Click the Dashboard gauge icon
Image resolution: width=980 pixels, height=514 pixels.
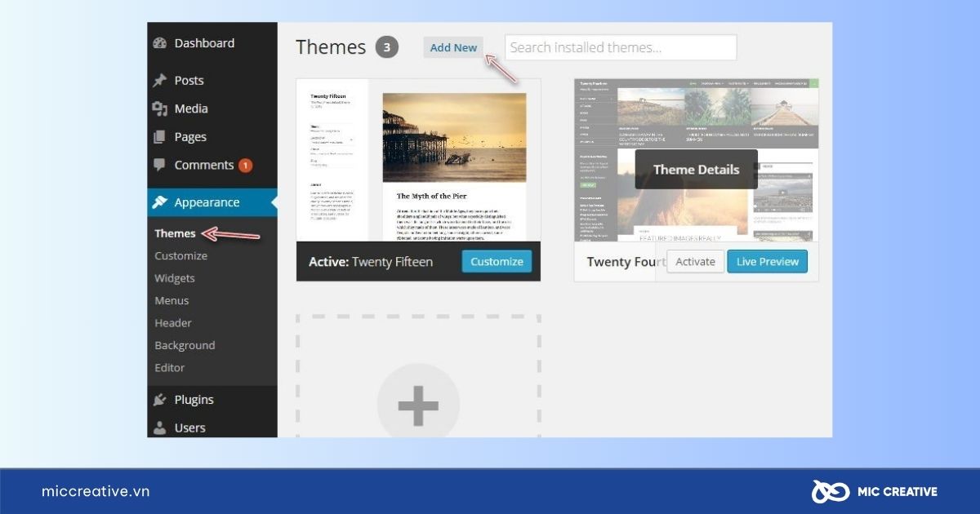point(160,43)
